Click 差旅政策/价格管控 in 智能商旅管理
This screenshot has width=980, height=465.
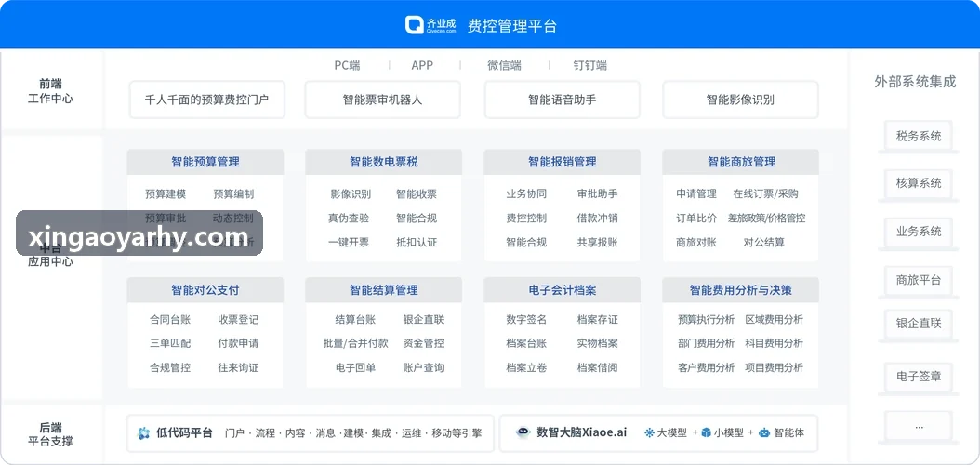tap(767, 219)
